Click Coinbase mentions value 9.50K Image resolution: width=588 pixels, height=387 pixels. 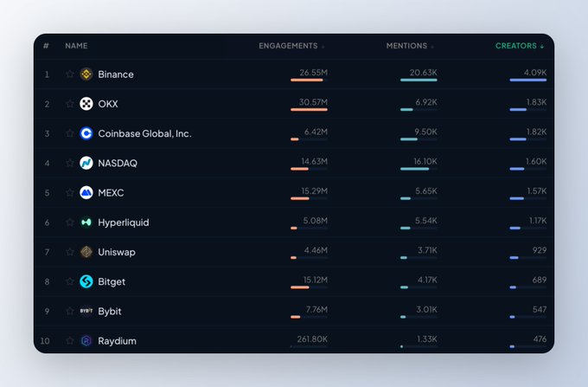pos(425,132)
